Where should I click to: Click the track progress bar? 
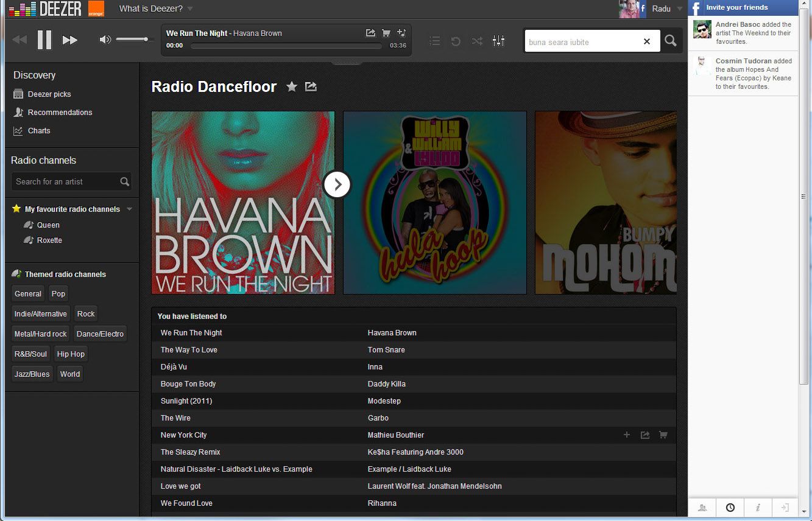point(286,46)
